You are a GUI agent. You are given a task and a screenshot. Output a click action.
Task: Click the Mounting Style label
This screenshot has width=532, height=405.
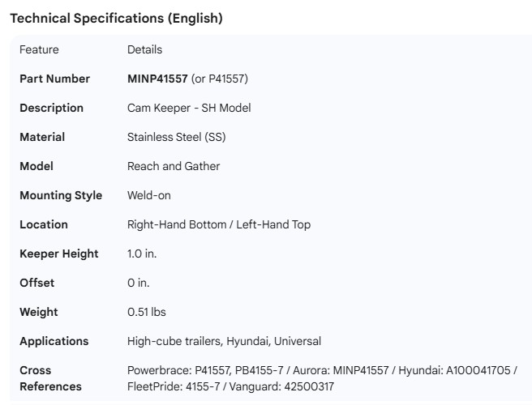[x=61, y=195]
